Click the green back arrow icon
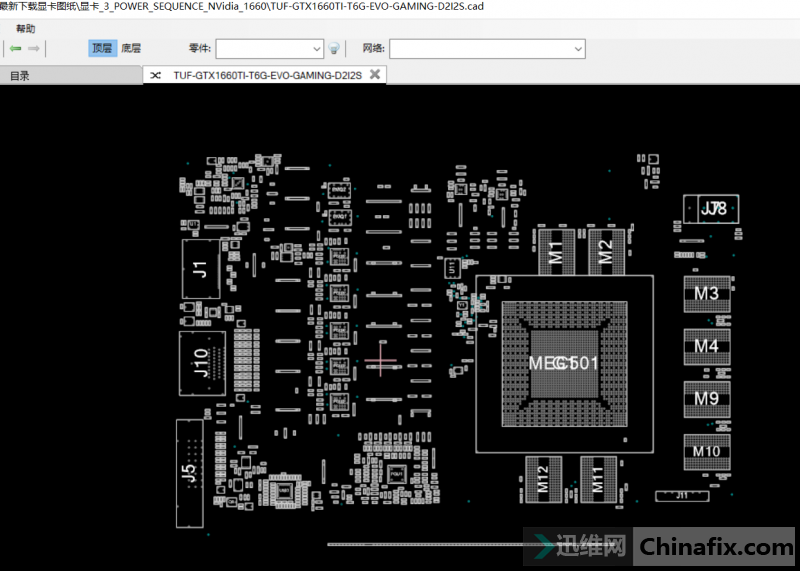This screenshot has height=571, width=800. [15, 48]
